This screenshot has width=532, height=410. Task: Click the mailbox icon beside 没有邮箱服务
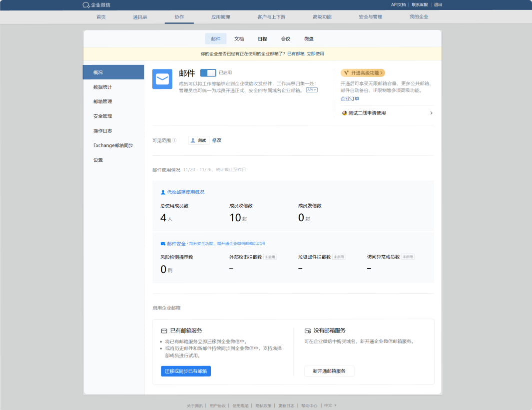308,331
